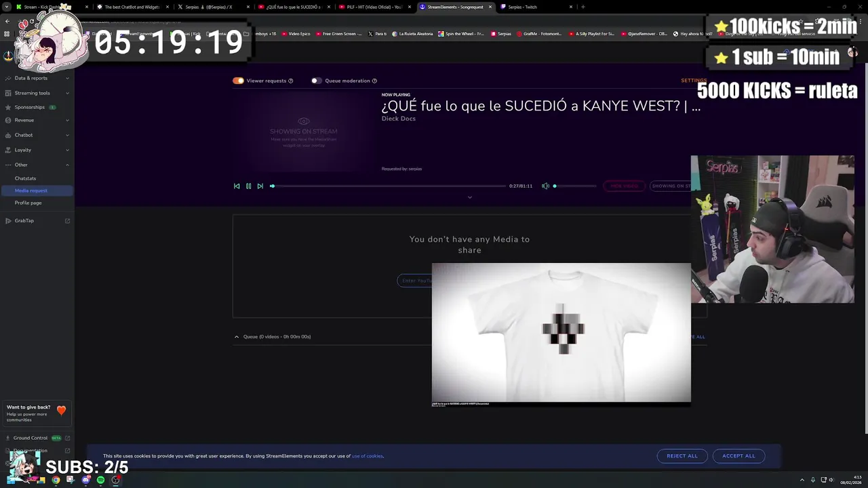The height and width of the screenshot is (488, 868).
Task: Open Video Epico bookmark
Action: tap(296, 34)
